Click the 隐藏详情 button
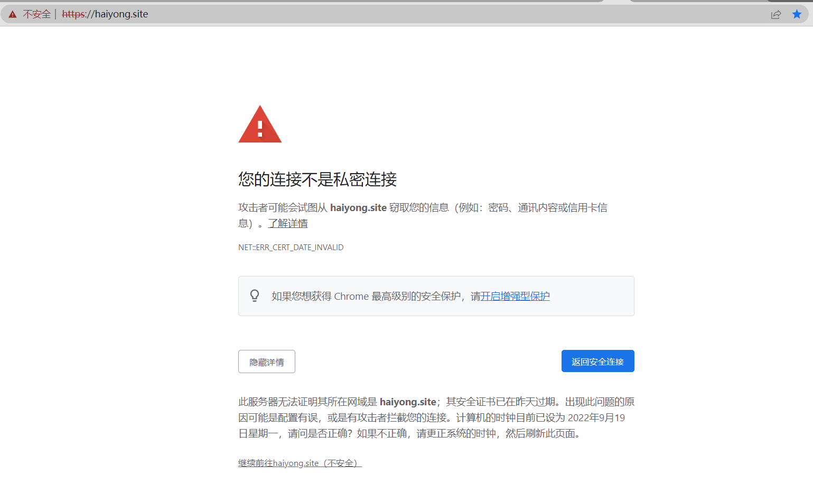The image size is (813, 504). point(266,361)
